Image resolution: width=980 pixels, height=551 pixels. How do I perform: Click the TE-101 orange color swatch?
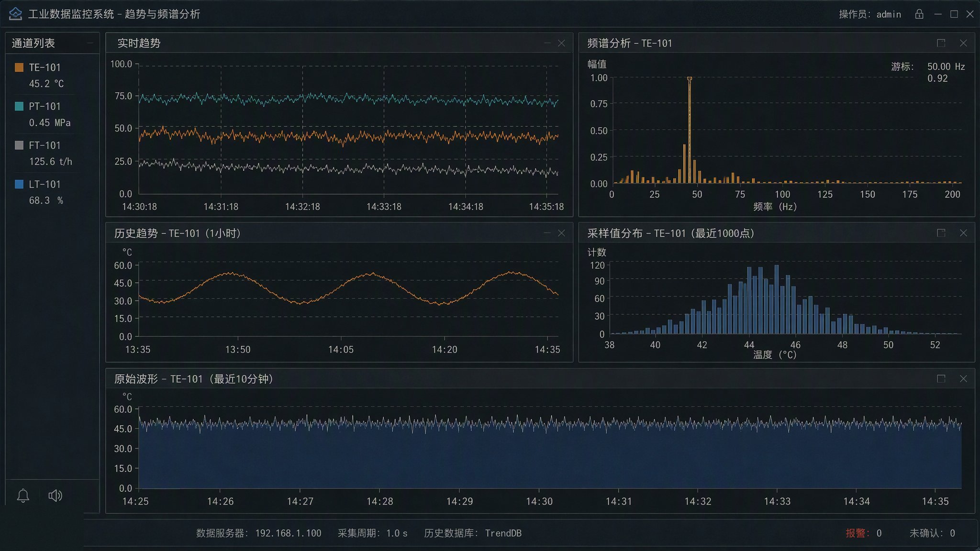(x=19, y=67)
